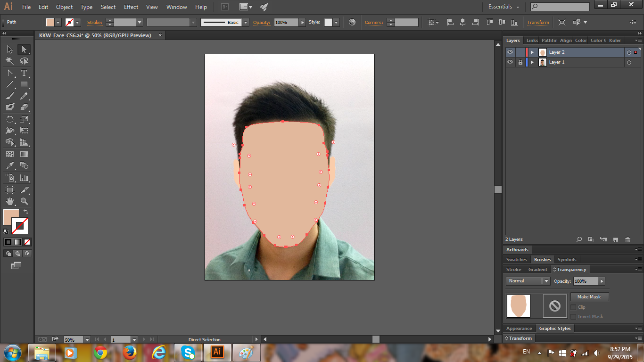
Task: Open the Effect menu
Action: 131,7
